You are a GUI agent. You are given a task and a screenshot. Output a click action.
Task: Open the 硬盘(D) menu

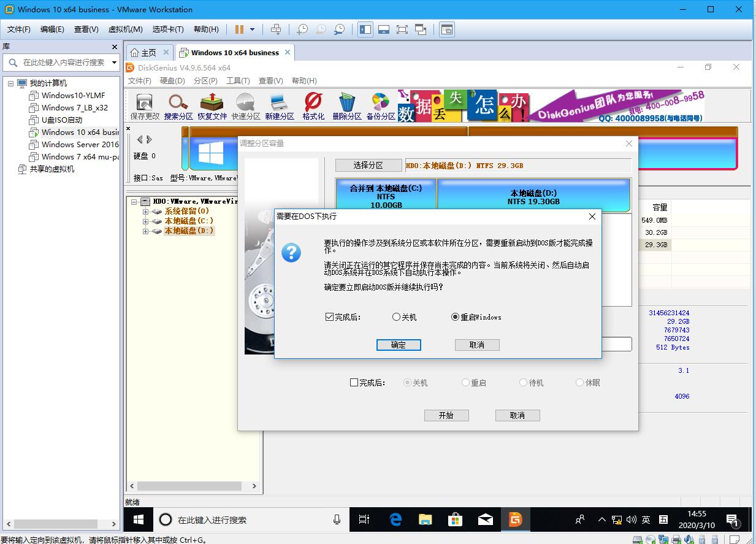172,80
